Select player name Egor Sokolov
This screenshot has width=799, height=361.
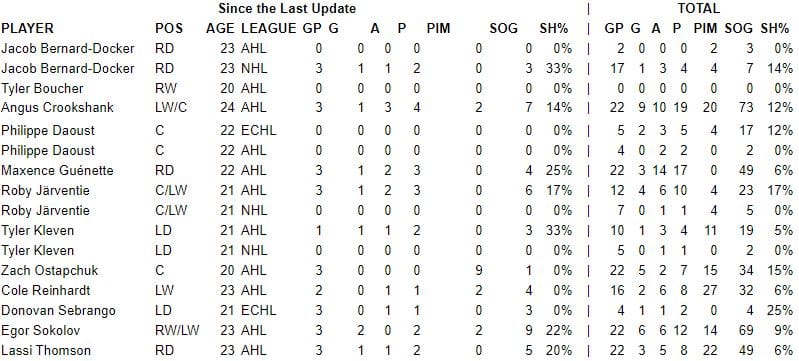(x=40, y=330)
